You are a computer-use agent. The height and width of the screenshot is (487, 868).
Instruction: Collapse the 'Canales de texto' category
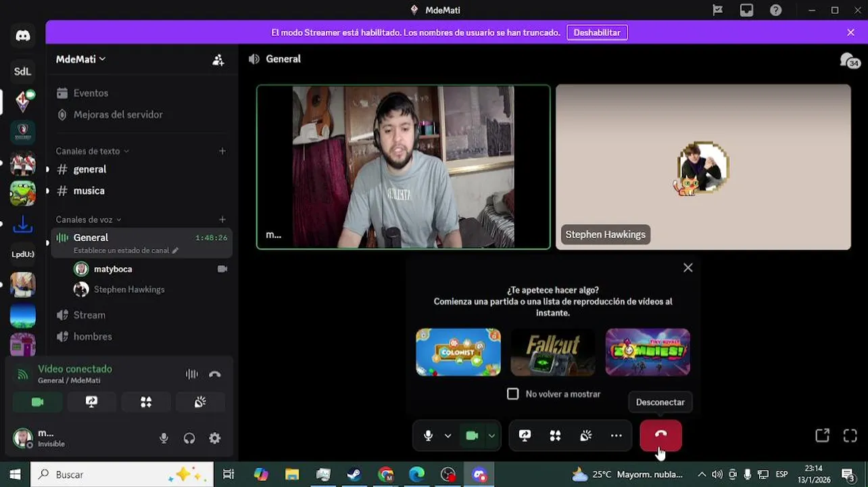[x=92, y=151]
